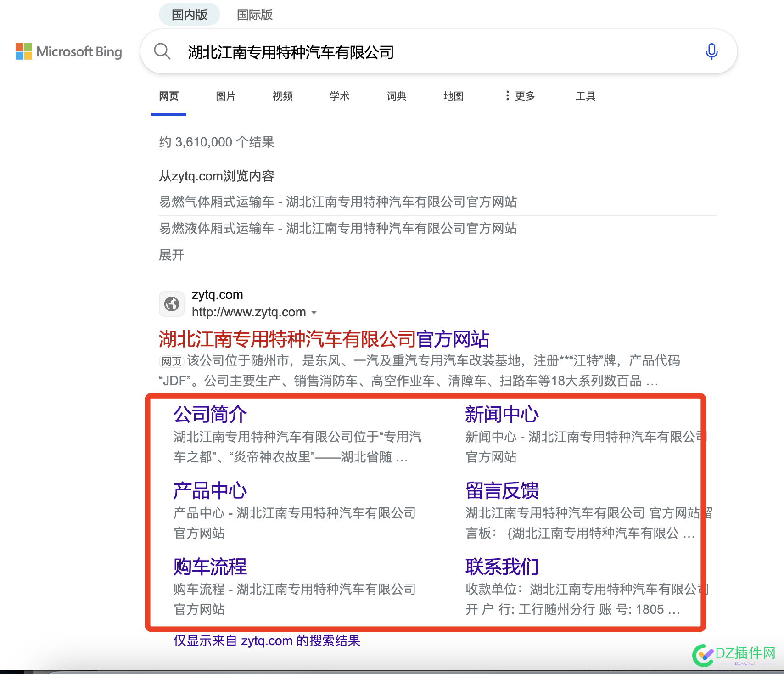784x674 pixels.
Task: Select the 网页 tab
Action: (169, 96)
